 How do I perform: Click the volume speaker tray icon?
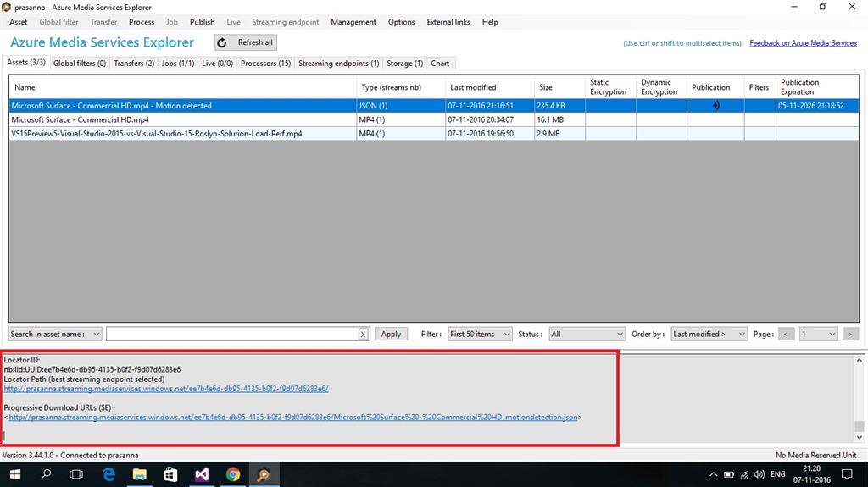pyautogui.click(x=759, y=474)
